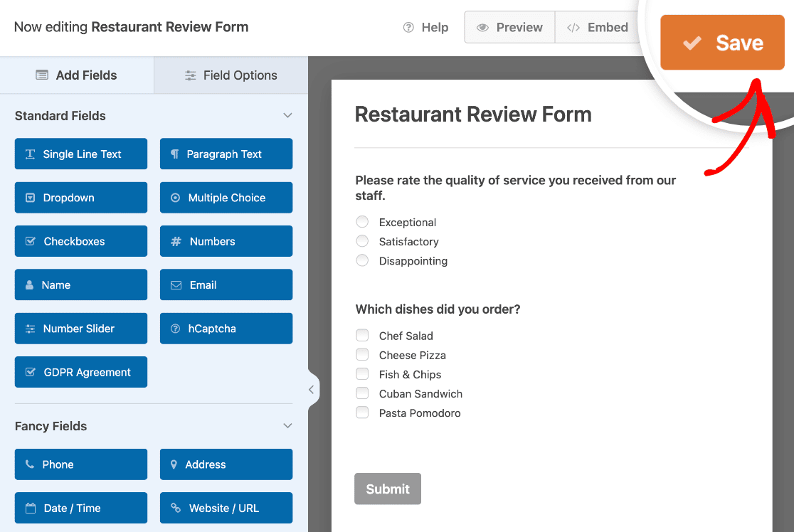
Task: Preview the form
Action: [x=509, y=27]
